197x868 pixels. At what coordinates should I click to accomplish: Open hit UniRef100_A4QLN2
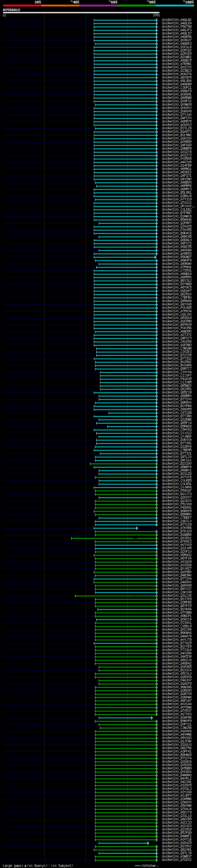click(x=177, y=20)
